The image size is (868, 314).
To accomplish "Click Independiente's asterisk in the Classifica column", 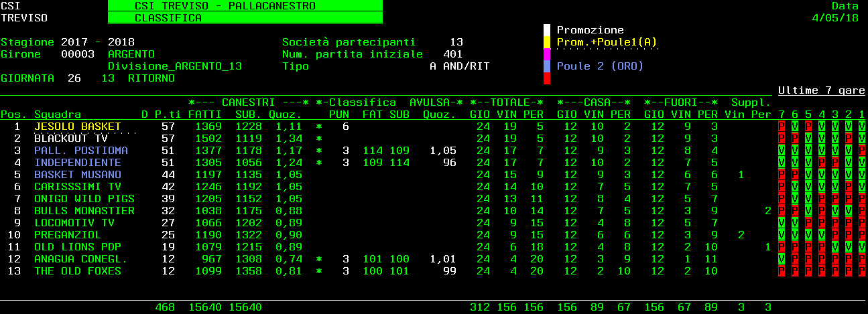I will 319,163.
